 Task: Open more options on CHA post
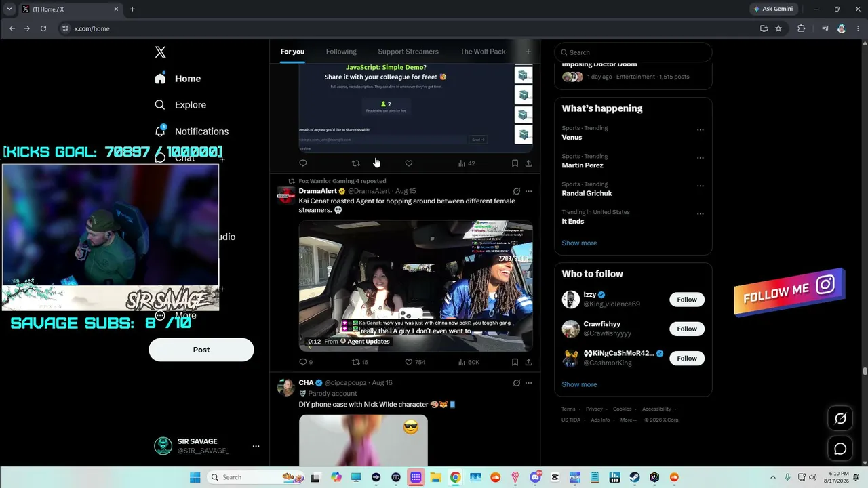tap(529, 382)
